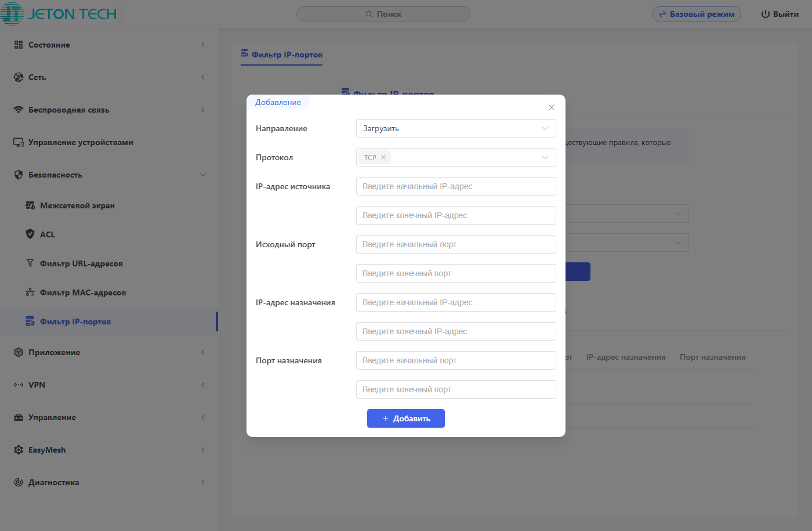Remove the TCP tag from Протокол
Screen dimensions: 812x531
pos(383,157)
